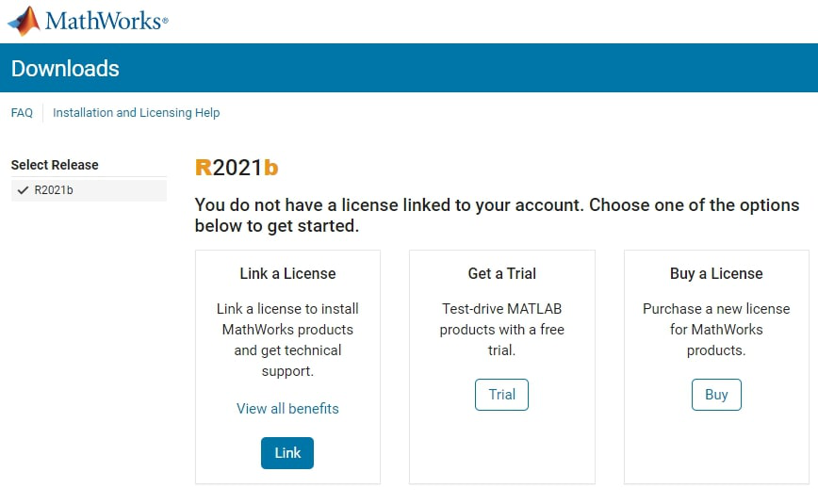Click the Select Release label
The height and width of the screenshot is (504, 818).
pos(55,165)
